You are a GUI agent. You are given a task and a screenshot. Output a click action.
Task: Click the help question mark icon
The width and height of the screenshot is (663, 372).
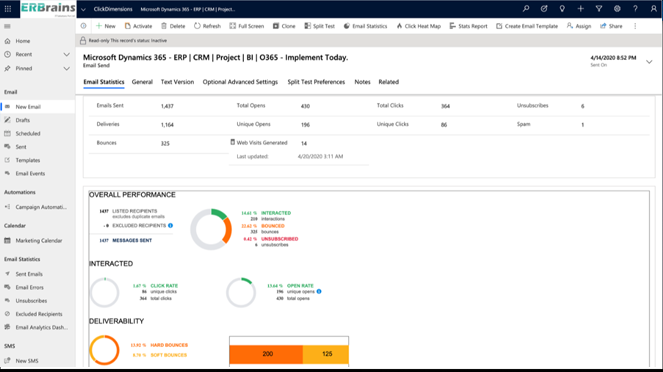tap(635, 8)
